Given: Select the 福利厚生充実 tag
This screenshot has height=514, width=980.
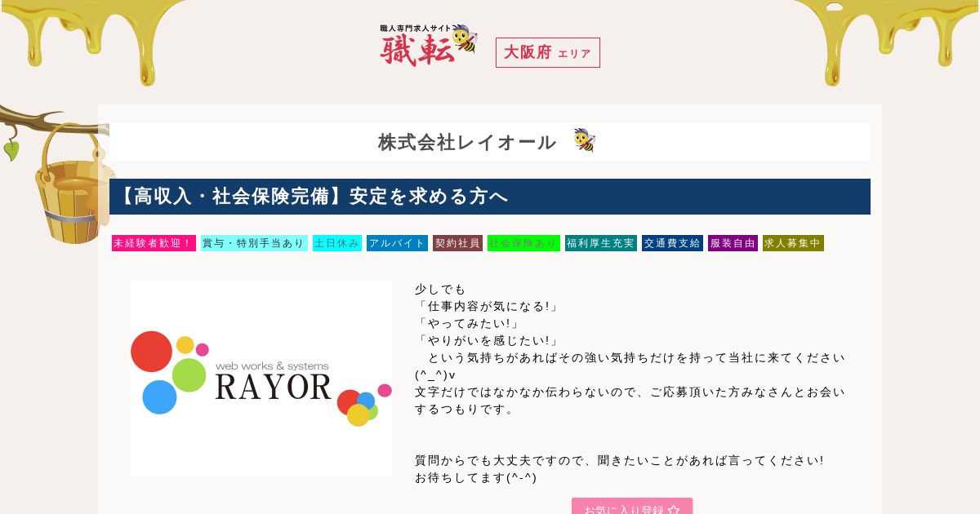Looking at the screenshot, I should pyautogui.click(x=601, y=243).
